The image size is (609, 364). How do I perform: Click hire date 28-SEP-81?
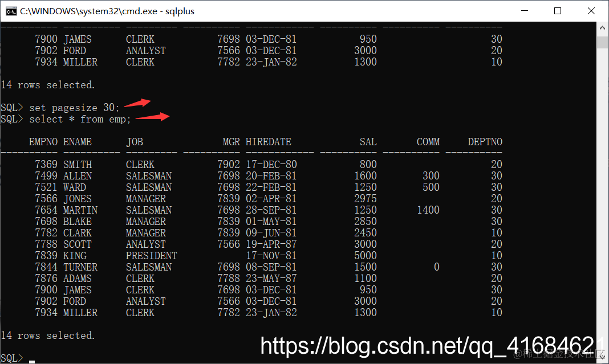pos(271,210)
